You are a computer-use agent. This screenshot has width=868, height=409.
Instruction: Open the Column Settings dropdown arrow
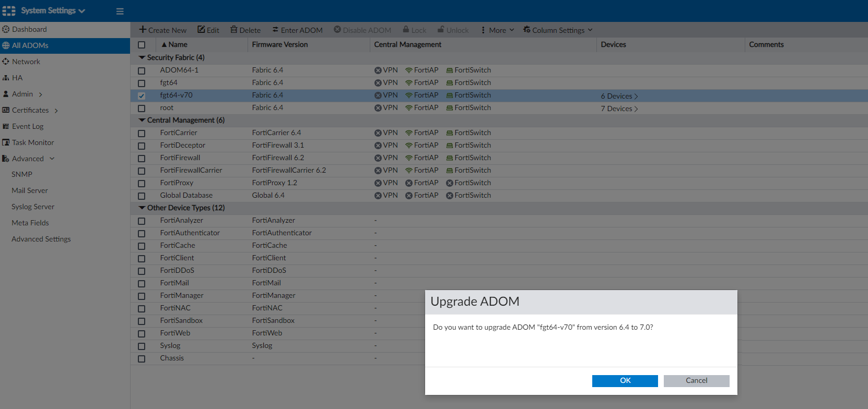(x=590, y=30)
